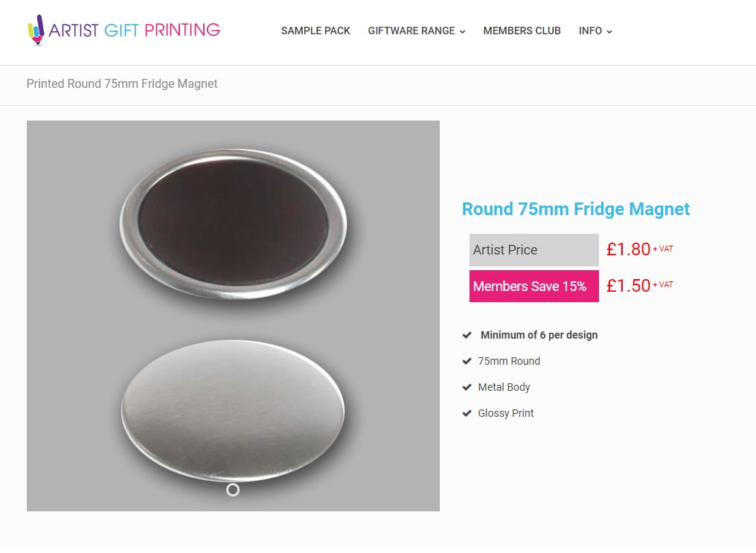Click the £1.50 members price
The width and height of the screenshot is (756, 553).
629,286
